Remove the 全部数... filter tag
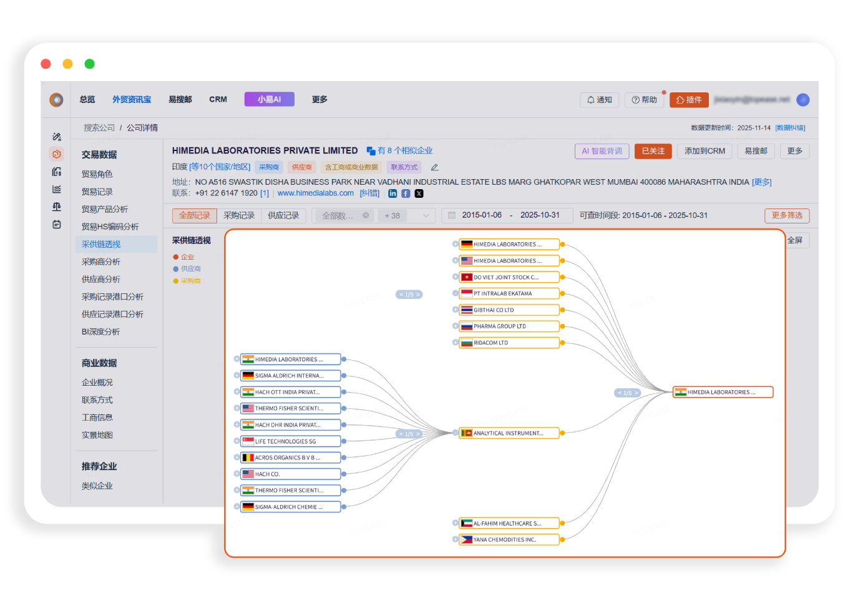This screenshot has width=868, height=611. [366, 215]
